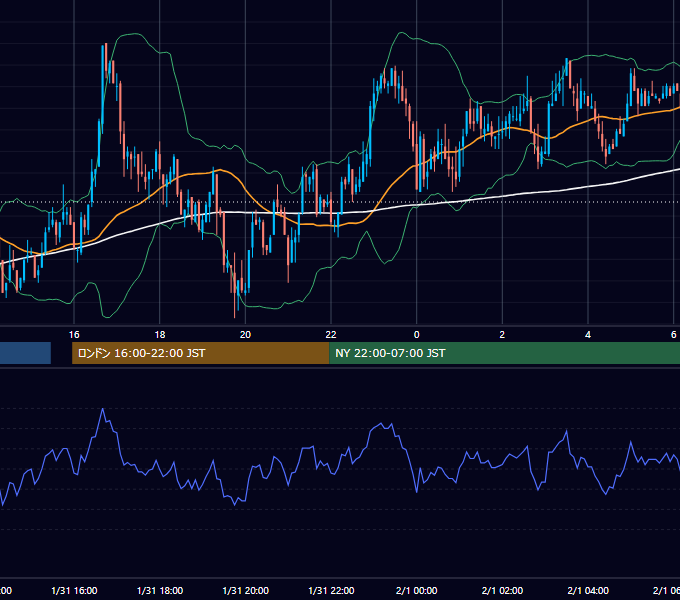This screenshot has width=680, height=600.
Task: Click the 2/1 04:00 time label
Action: click(588, 590)
